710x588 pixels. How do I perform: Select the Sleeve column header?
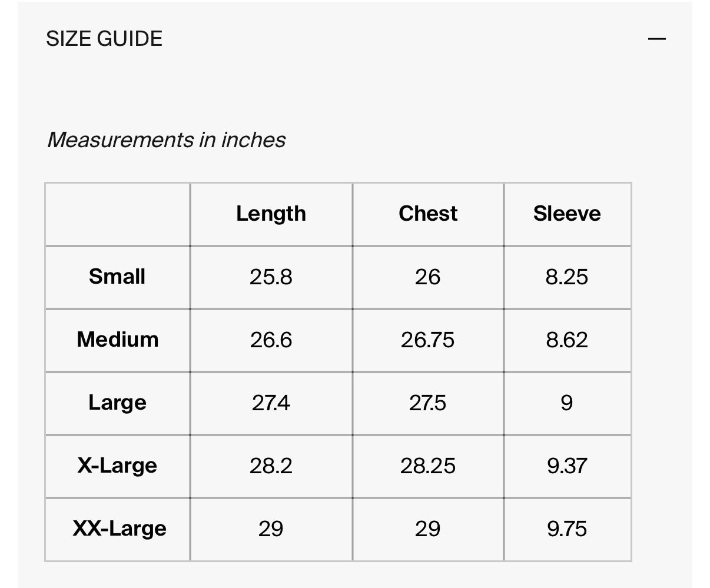coord(567,213)
